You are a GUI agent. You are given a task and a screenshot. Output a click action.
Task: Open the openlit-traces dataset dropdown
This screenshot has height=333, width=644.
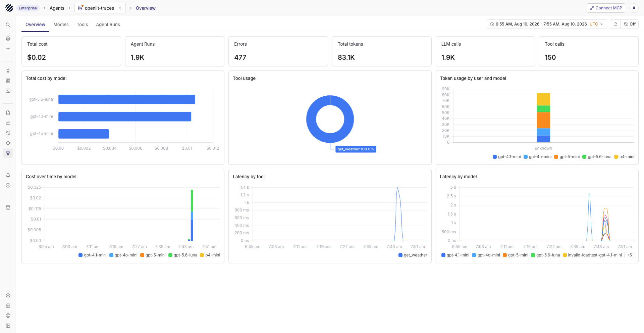coord(100,8)
